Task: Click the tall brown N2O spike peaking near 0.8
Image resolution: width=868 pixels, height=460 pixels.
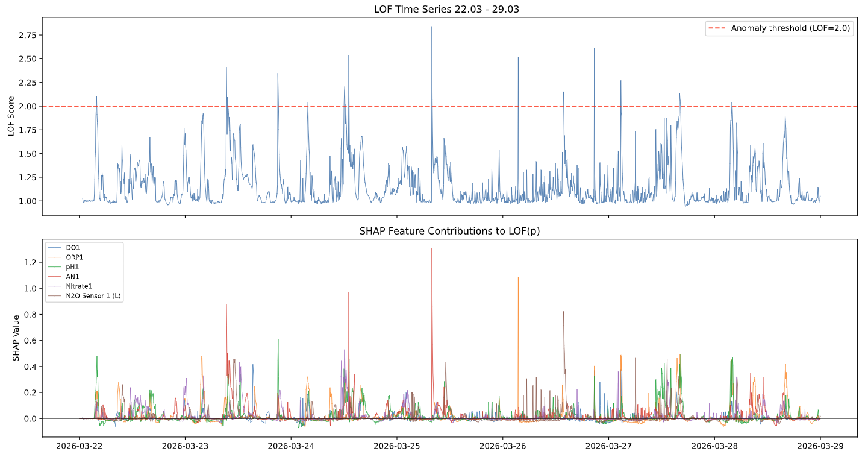Action: 563,312
